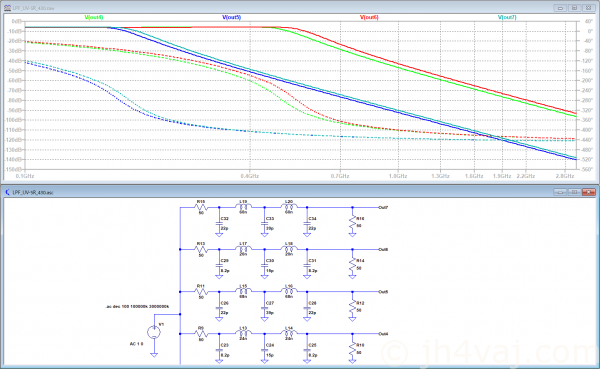Click the V(out4) trace label
Image resolution: width=600 pixels, height=369 pixels.
[94, 17]
